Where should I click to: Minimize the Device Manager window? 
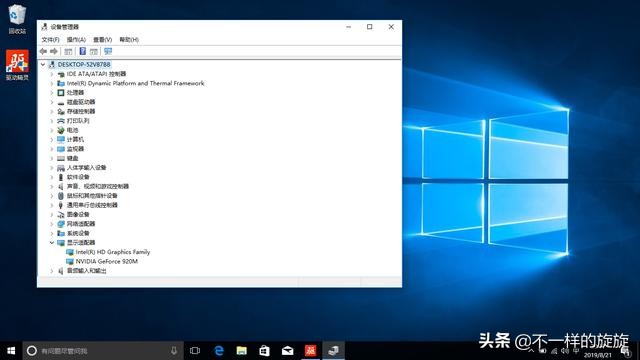(348, 27)
